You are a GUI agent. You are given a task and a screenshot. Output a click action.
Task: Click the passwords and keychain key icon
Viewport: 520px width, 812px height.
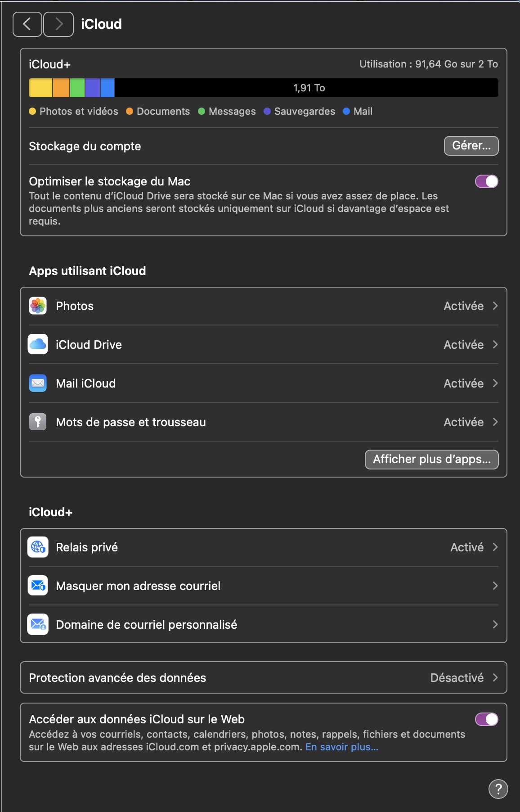[38, 422]
